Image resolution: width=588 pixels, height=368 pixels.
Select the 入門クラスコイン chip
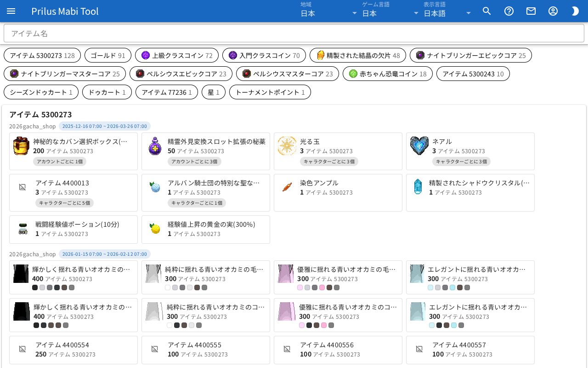point(264,55)
